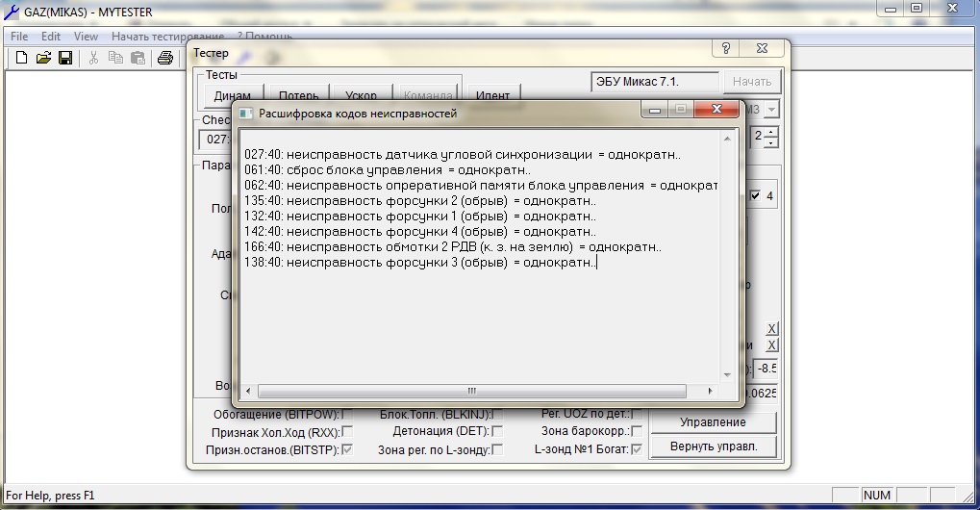This screenshot has width=980, height=510.
Task: Click the down arrow of the stepper showing 2
Action: point(769,141)
